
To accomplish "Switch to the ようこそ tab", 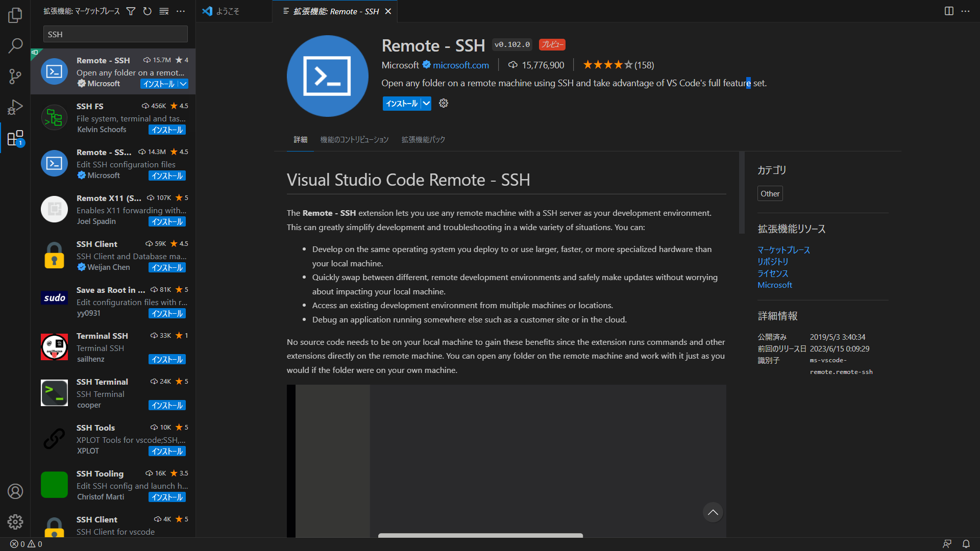I will click(x=227, y=11).
